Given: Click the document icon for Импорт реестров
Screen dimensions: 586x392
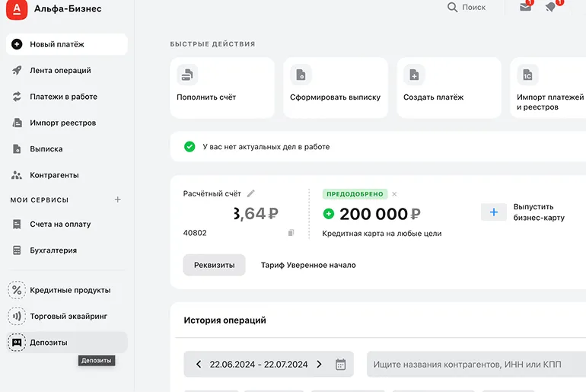Looking at the screenshot, I should [17, 123].
